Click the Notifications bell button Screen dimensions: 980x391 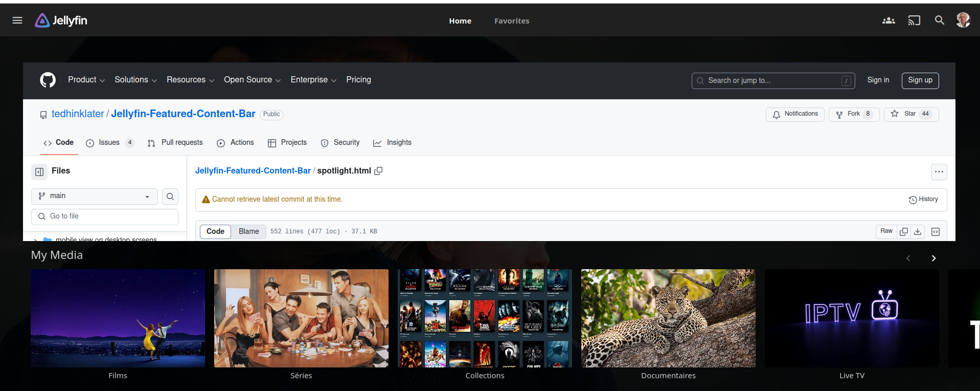click(795, 114)
